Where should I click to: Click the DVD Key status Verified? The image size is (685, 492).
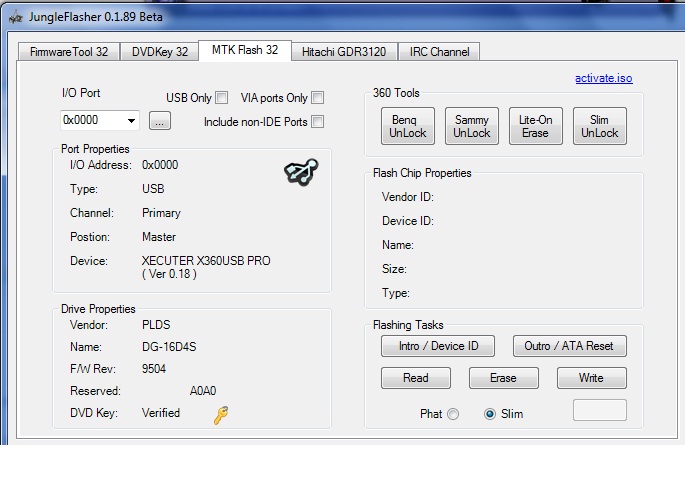(x=161, y=413)
